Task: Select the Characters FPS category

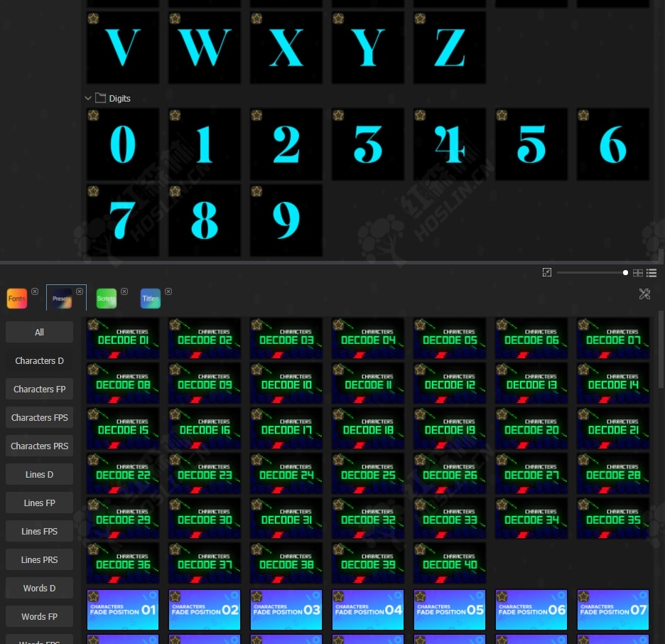Action: tap(40, 417)
